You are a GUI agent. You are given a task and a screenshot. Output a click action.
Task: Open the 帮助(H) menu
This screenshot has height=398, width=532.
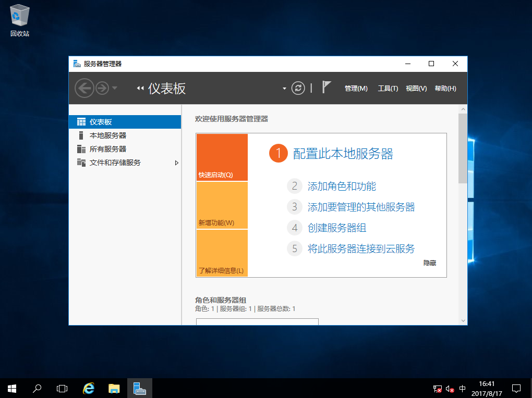tap(445, 89)
